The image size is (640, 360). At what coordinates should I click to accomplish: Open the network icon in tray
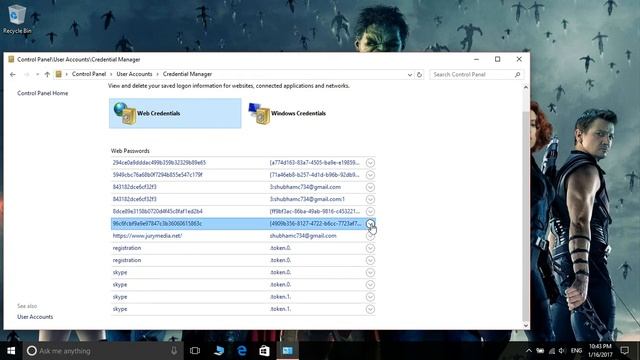[552, 351]
